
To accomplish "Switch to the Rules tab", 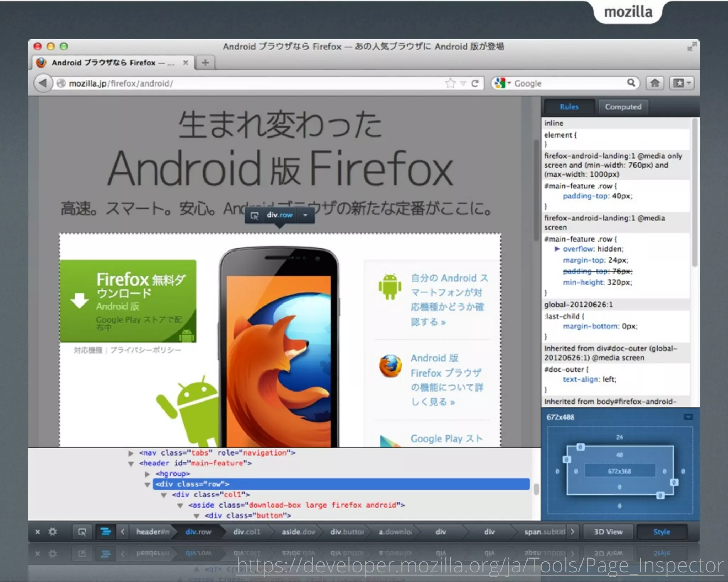I will tap(569, 107).
